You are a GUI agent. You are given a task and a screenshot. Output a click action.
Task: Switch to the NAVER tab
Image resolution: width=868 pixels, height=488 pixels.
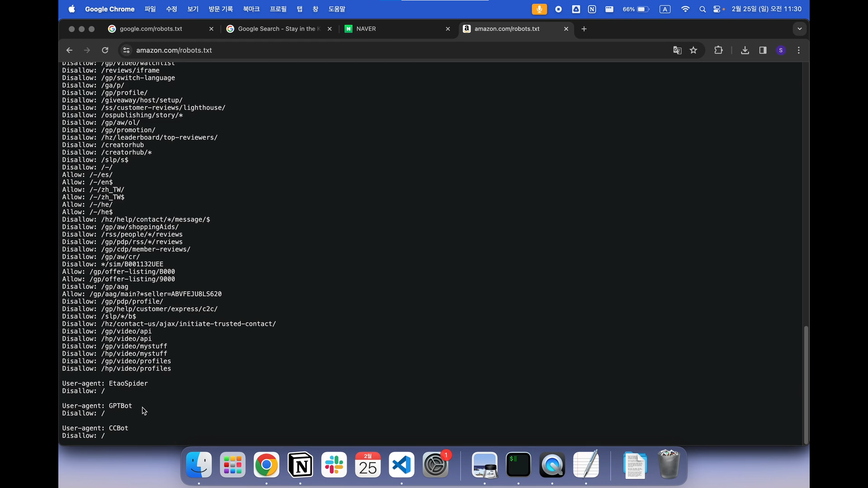[366, 29]
